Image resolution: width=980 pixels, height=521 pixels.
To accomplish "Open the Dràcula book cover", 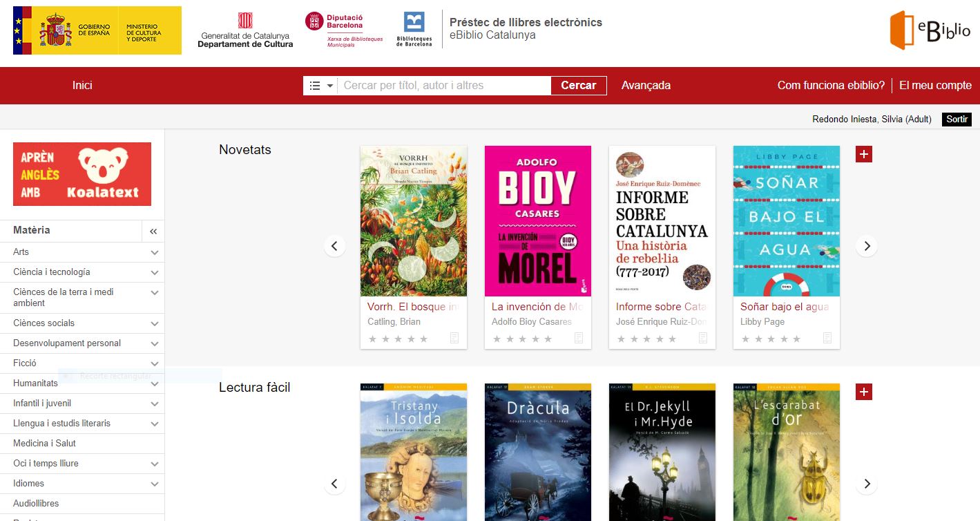I will 538,452.
